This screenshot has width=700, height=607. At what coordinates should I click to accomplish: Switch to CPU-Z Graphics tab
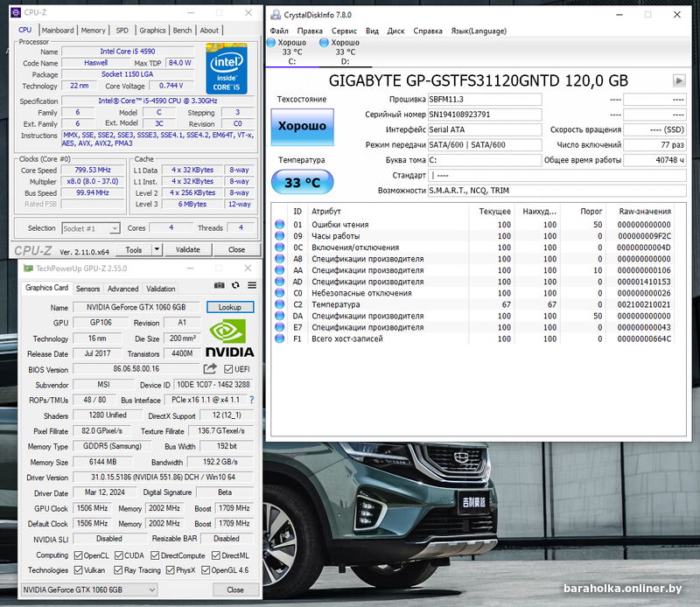[x=152, y=31]
